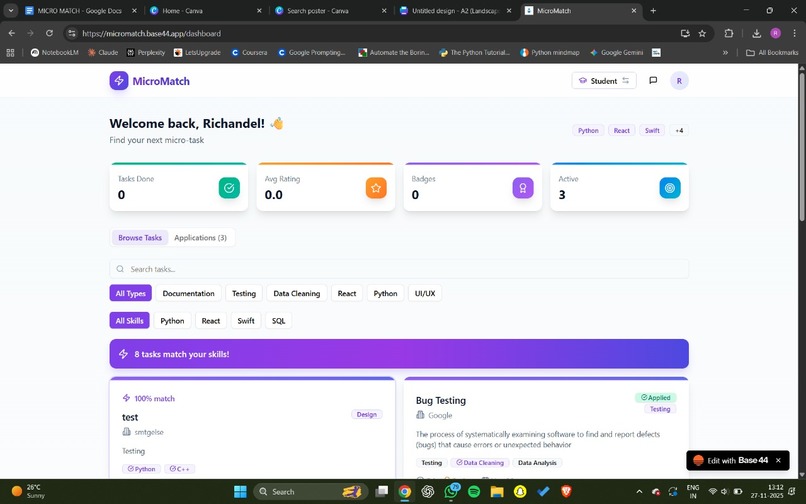806x504 pixels.
Task: Open NotebookLM bookmark
Action: pos(54,52)
